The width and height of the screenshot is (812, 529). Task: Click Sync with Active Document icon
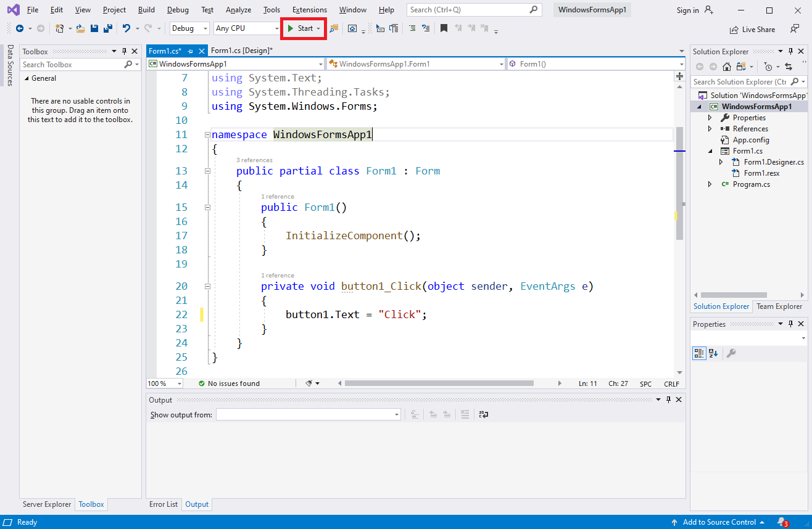[789, 67]
